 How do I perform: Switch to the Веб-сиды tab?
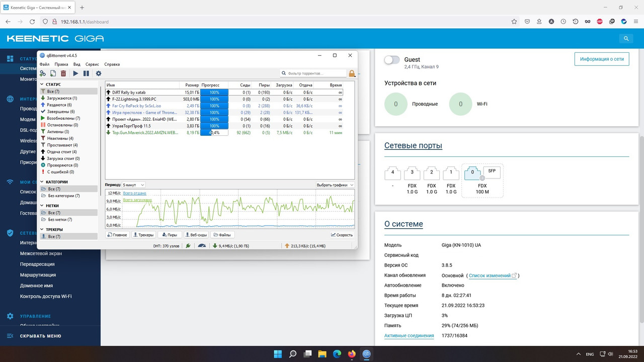[x=196, y=235]
